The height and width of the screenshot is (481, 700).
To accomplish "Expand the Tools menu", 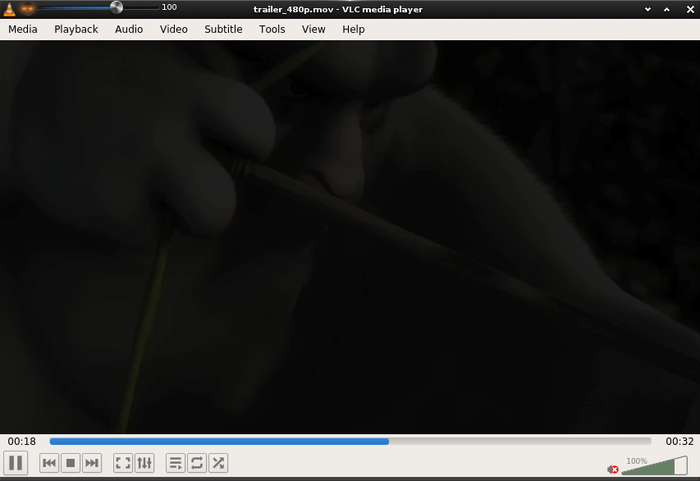I will [272, 29].
